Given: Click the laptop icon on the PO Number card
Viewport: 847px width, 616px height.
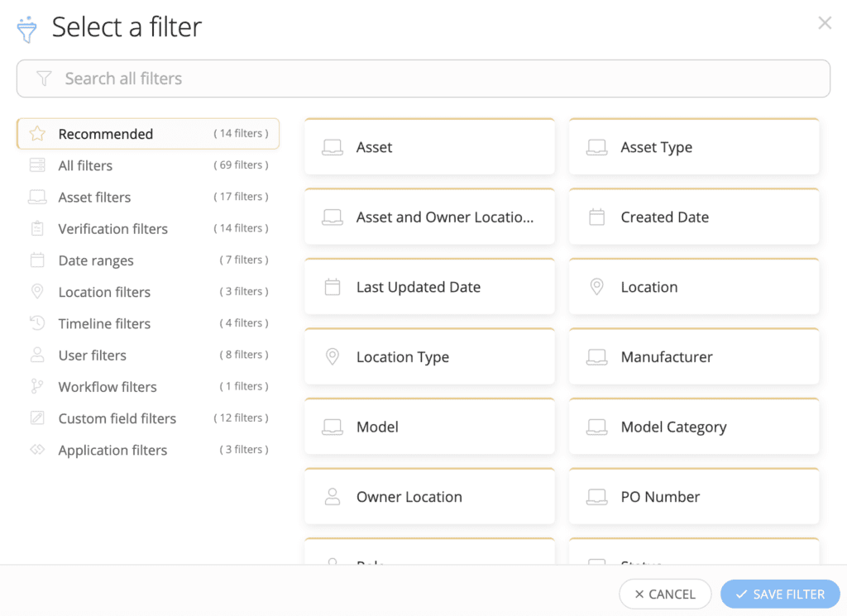Looking at the screenshot, I should coord(597,497).
